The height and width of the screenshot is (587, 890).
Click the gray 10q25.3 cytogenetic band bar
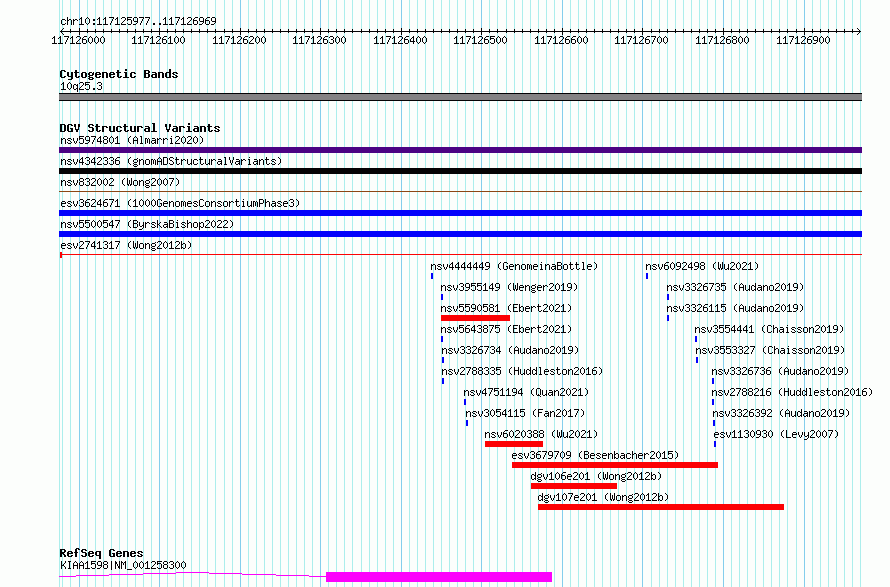point(460,97)
